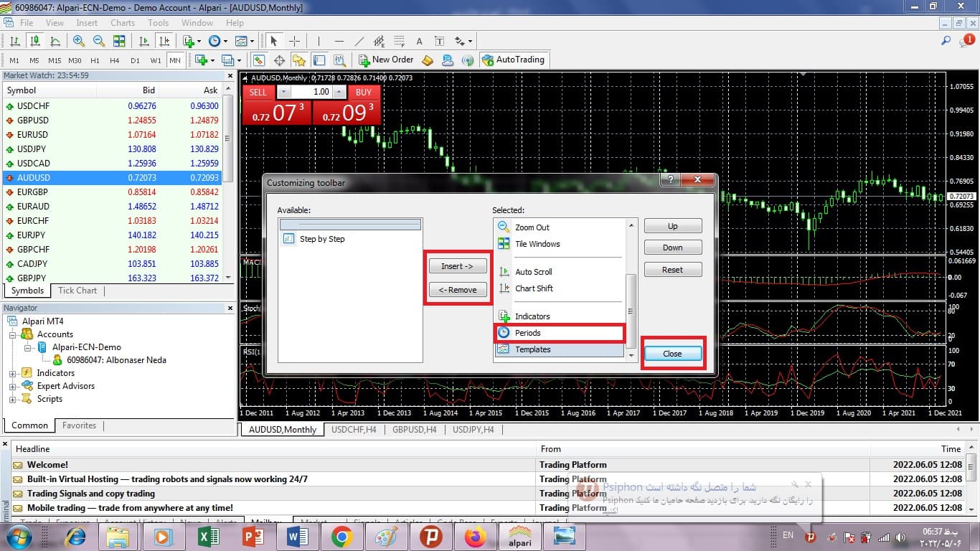
Task: Open the arrows objects dropdown
Action: (470, 41)
